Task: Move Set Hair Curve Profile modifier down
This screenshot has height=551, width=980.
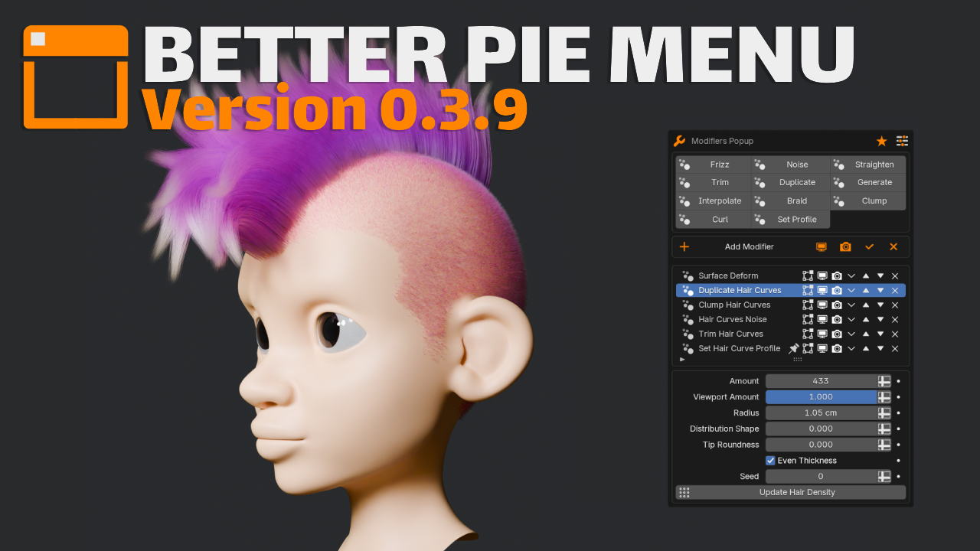Action: pos(880,349)
